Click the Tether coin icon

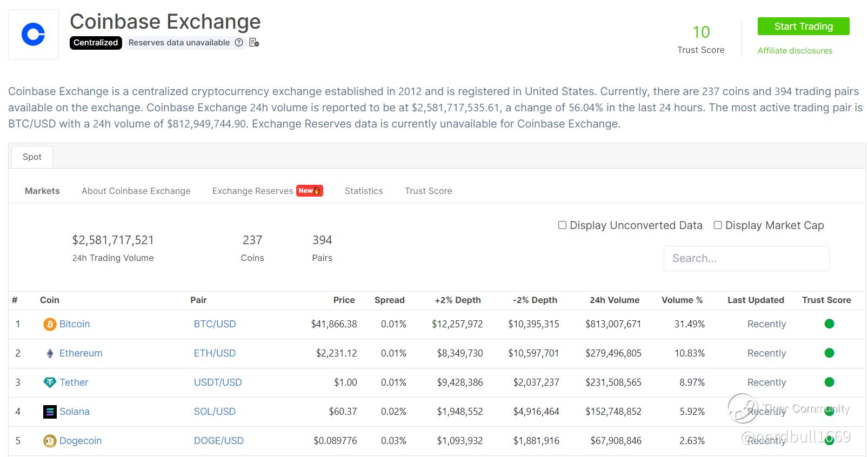(x=50, y=382)
